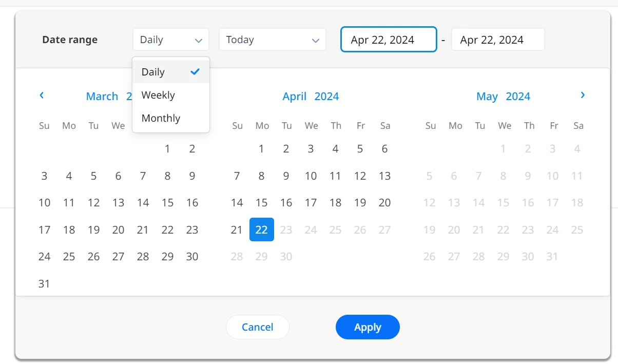Image resolution: width=618 pixels, height=364 pixels.
Task: Pick the highlighted April 22 date
Action: tap(262, 229)
